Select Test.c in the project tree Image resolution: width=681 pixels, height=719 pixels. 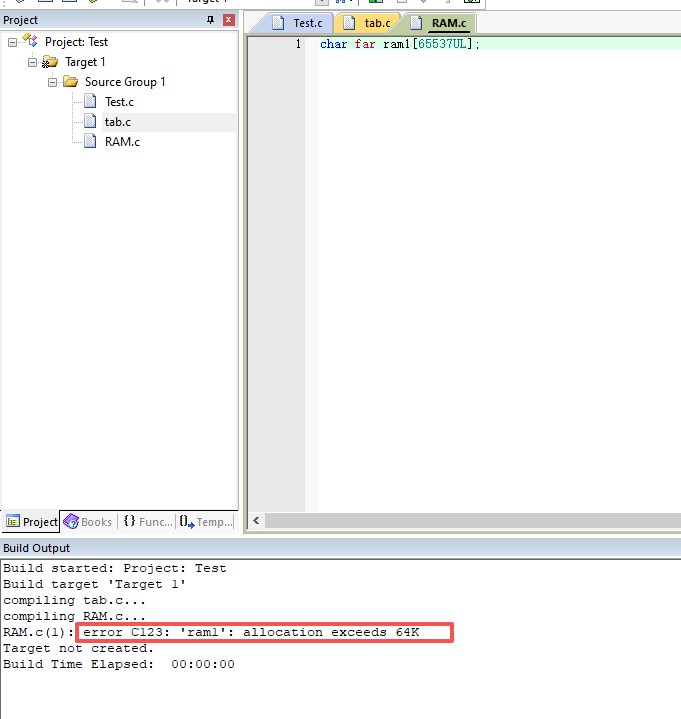118,102
